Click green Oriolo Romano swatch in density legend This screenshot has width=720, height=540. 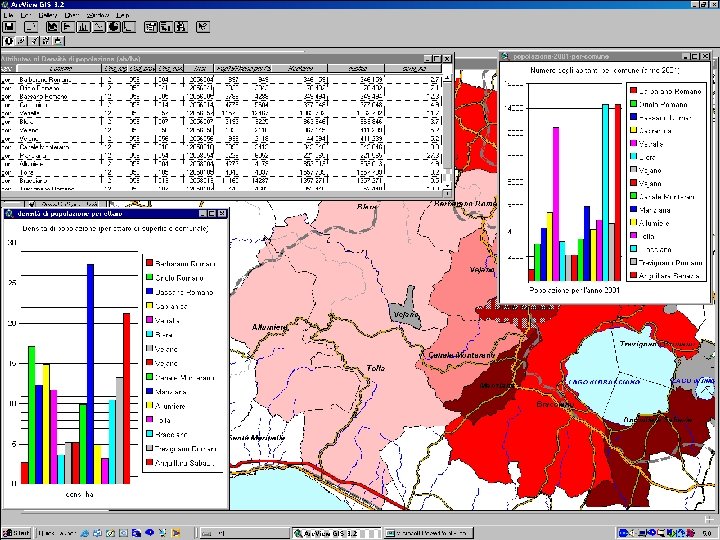pyautogui.click(x=149, y=277)
